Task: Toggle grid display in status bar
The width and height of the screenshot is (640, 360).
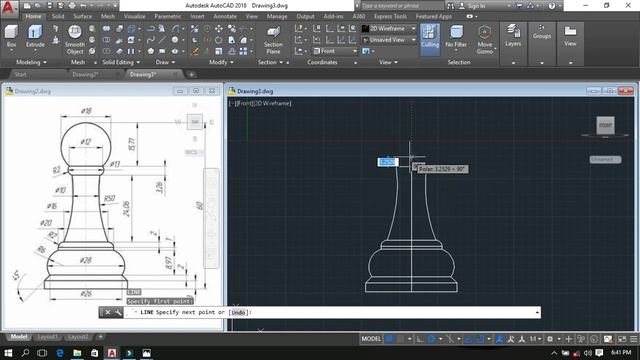Action: (389, 339)
